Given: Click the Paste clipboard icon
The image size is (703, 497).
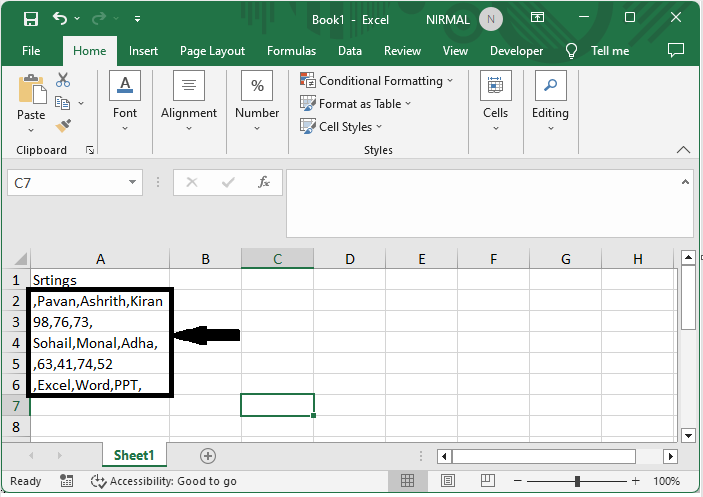Looking at the screenshot, I should (x=32, y=89).
